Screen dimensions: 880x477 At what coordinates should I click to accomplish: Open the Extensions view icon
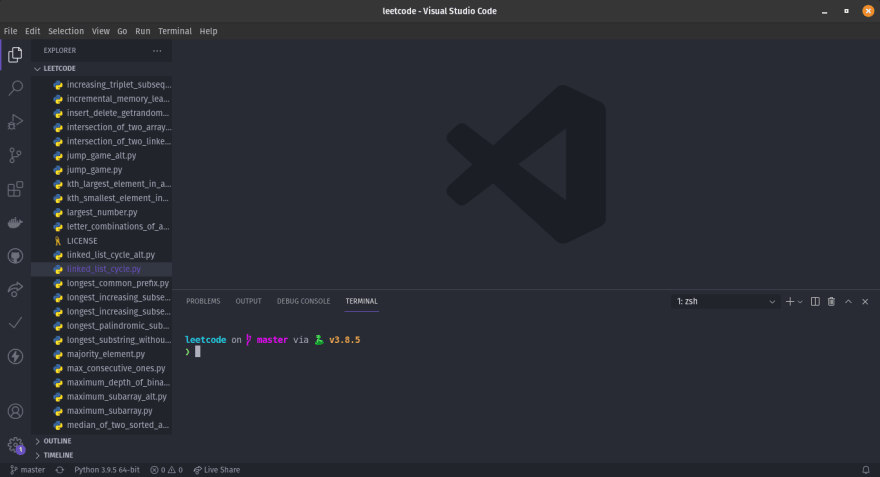pos(15,189)
